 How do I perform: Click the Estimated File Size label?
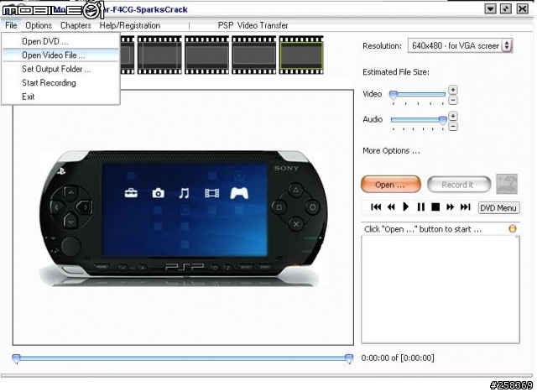click(395, 72)
